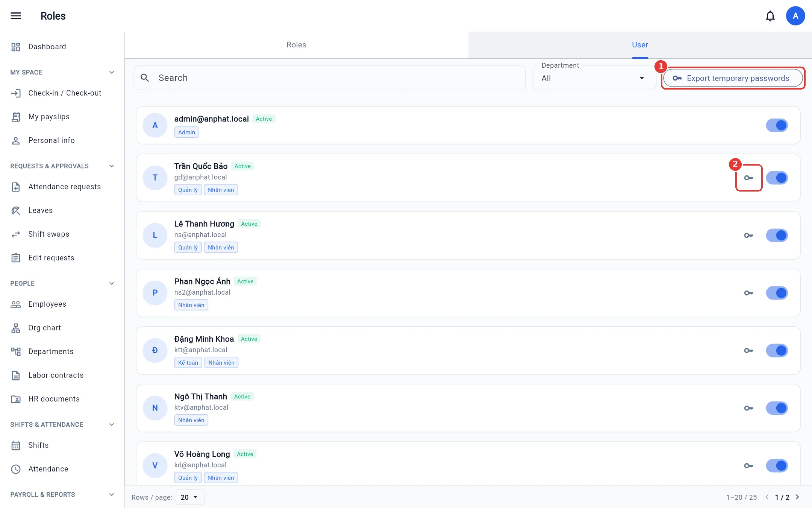
Task: Click the Org chart sidebar icon
Action: 16,328
